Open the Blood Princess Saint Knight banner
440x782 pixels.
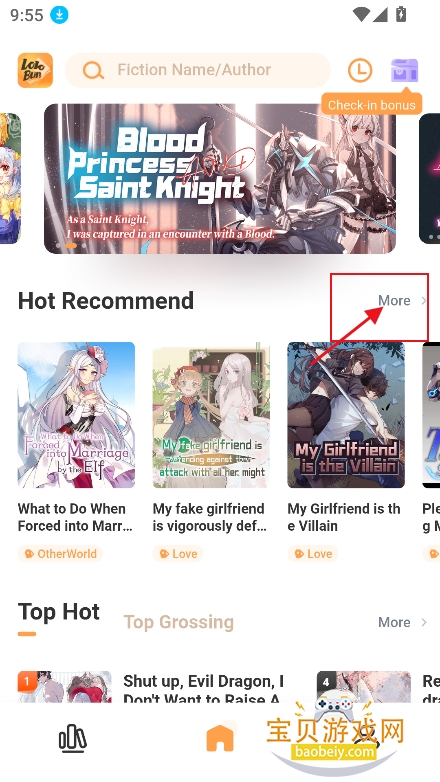coord(220,179)
